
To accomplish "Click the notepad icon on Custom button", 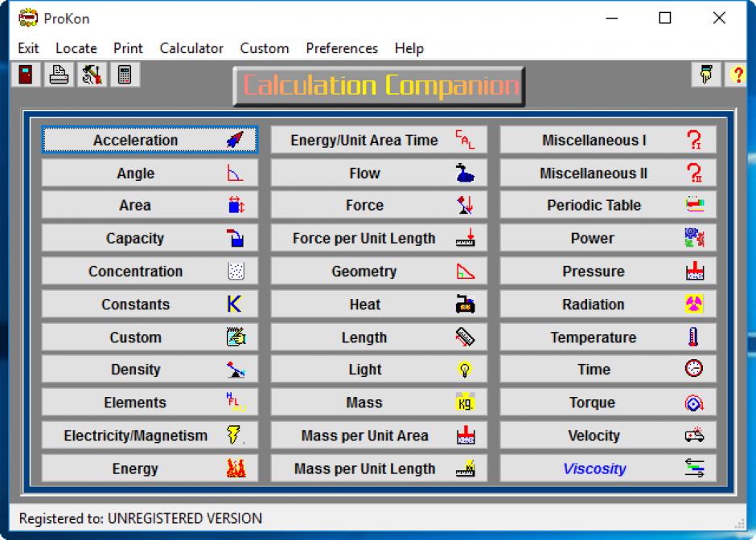I will coord(236,337).
